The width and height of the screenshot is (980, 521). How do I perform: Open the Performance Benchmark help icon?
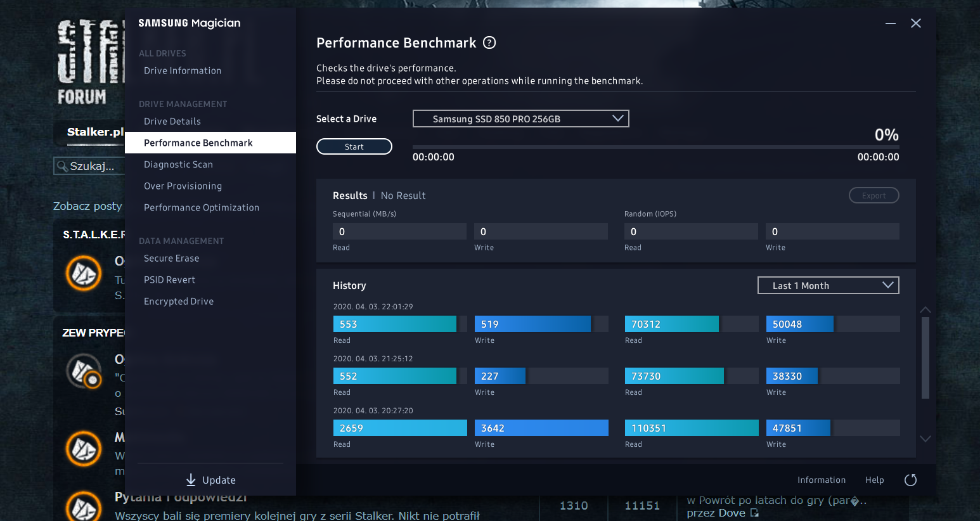[x=489, y=42]
